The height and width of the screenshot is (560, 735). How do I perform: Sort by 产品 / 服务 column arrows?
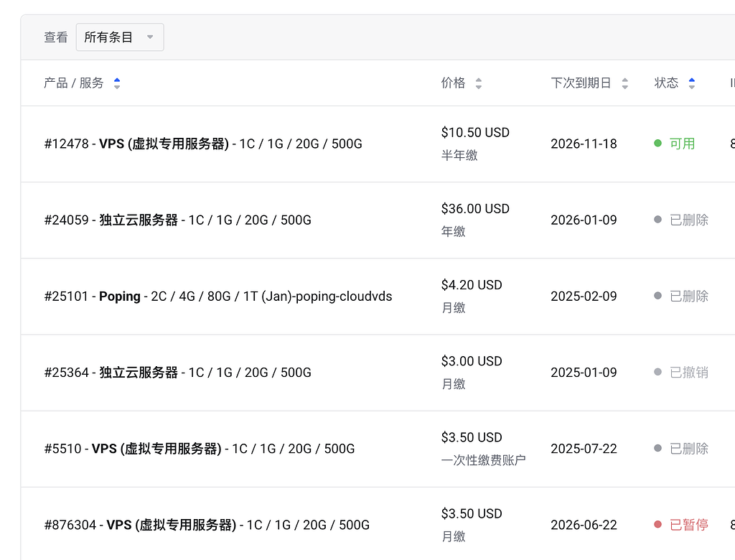pyautogui.click(x=117, y=83)
